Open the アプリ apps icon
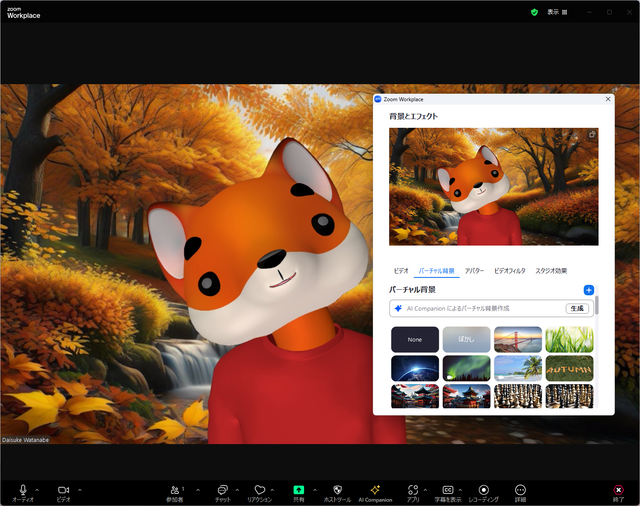Image resolution: width=640 pixels, height=506 pixels. (x=412, y=490)
